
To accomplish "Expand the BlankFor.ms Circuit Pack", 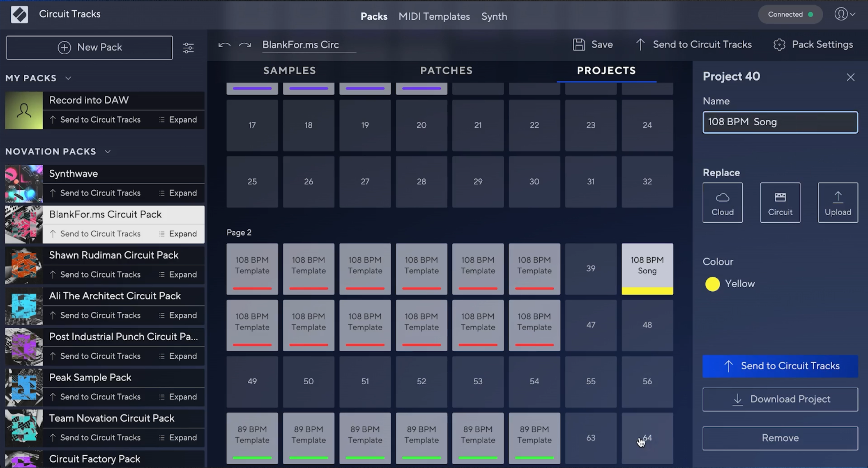I will point(178,234).
